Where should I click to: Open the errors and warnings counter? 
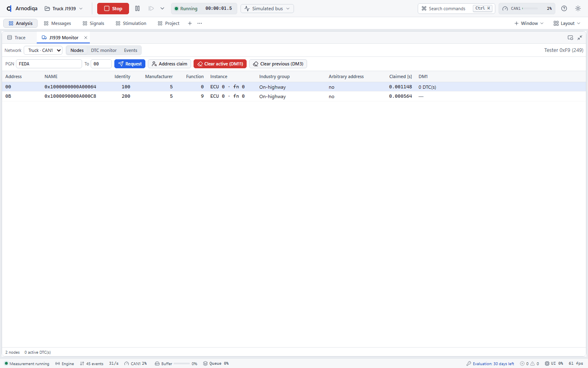pos(529,364)
